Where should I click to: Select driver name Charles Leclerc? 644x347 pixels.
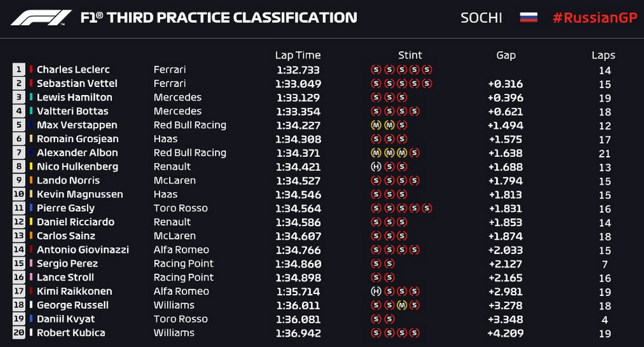point(73,69)
